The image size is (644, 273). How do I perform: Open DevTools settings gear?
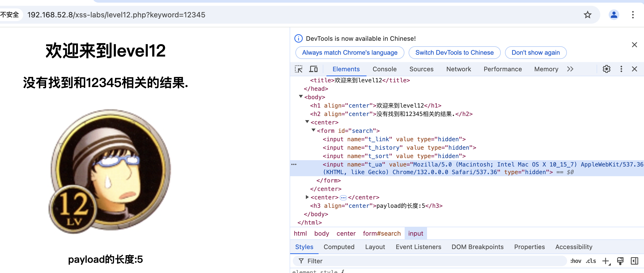(606, 69)
